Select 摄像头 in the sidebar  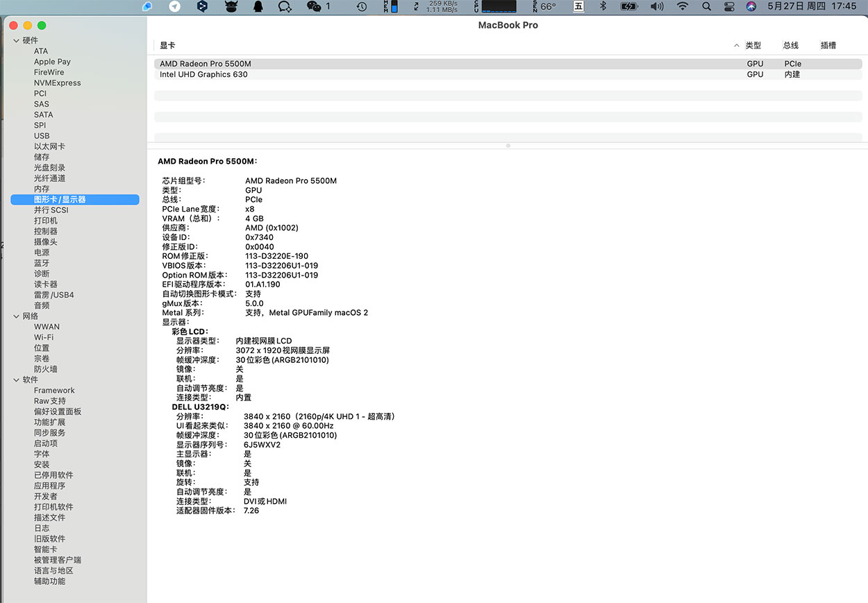click(x=46, y=241)
